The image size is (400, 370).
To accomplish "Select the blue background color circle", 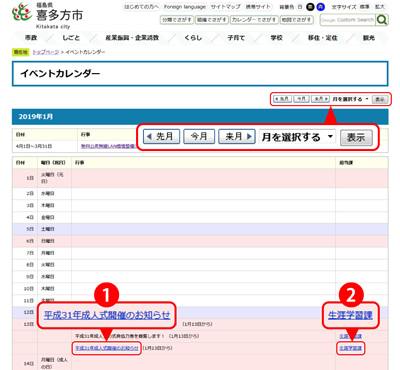I will tap(320, 7).
